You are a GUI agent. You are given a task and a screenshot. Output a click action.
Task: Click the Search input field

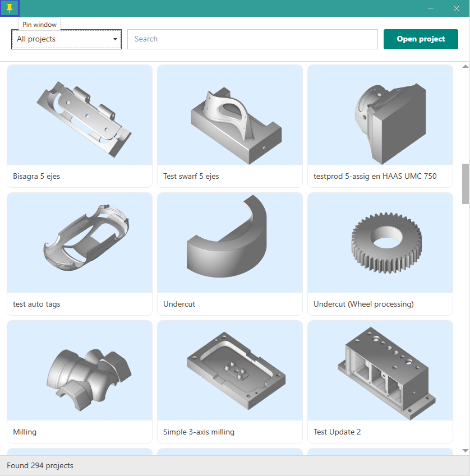252,39
